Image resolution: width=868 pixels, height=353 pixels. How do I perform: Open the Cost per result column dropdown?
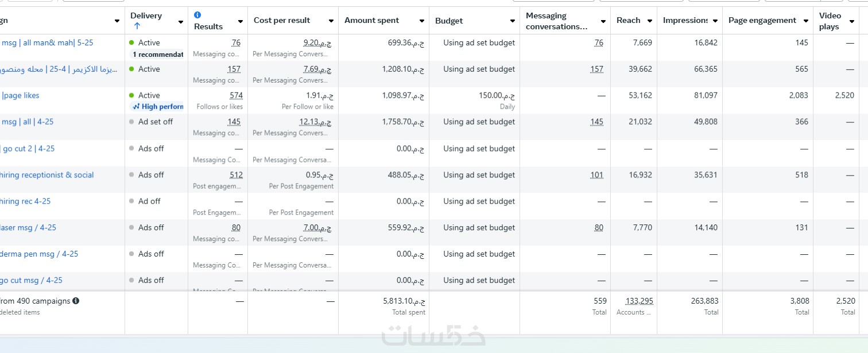click(x=331, y=21)
